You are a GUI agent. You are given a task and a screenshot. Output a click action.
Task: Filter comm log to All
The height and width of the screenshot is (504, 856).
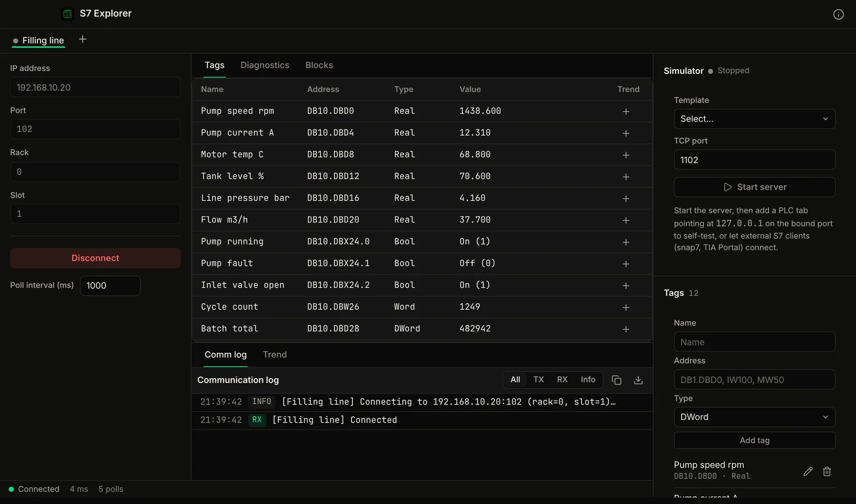515,379
